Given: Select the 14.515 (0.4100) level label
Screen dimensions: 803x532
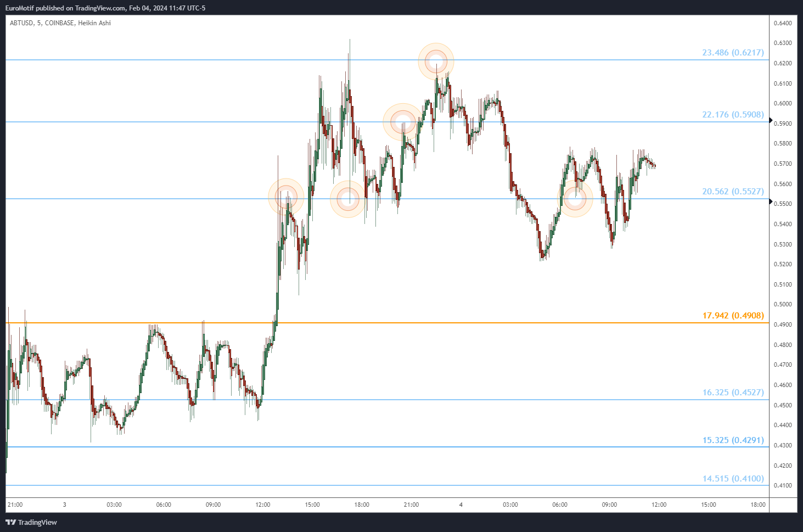Looking at the screenshot, I should 733,479.
